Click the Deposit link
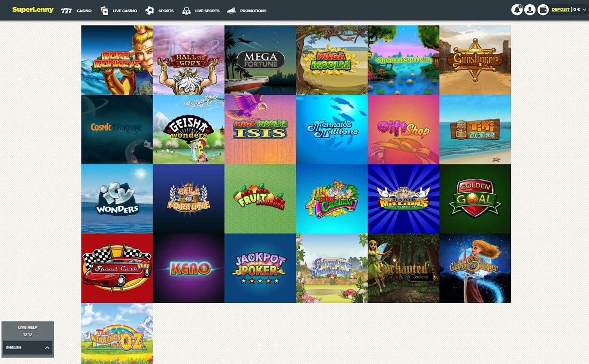This screenshot has width=589, height=364. tap(561, 10)
